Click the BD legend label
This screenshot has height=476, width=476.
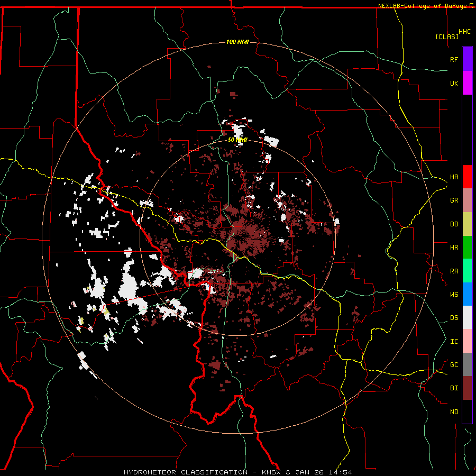(x=454, y=224)
